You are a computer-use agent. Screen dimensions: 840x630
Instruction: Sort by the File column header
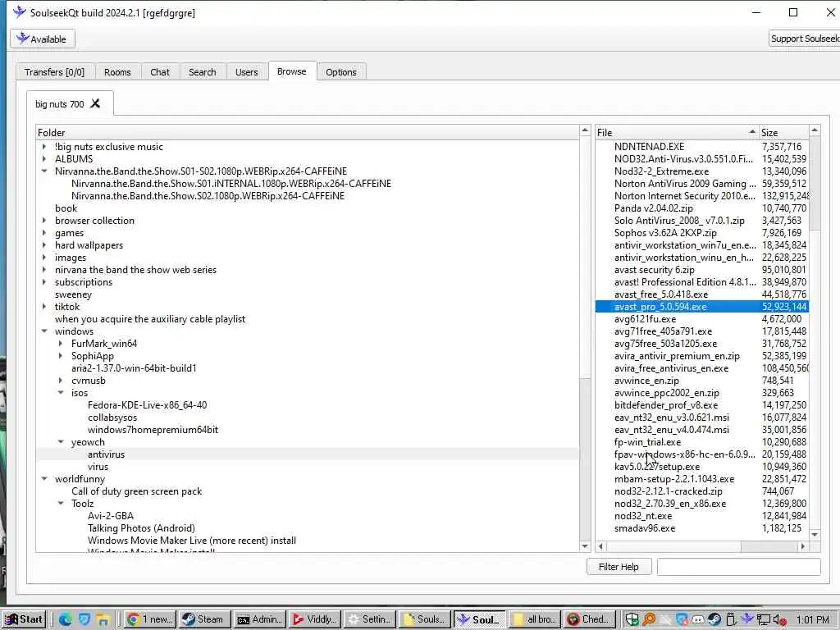click(677, 132)
